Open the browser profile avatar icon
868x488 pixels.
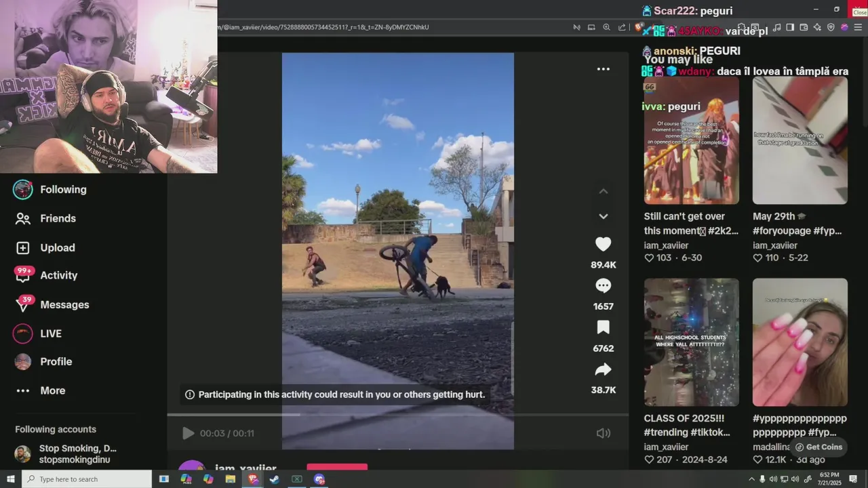pyautogui.click(x=844, y=27)
